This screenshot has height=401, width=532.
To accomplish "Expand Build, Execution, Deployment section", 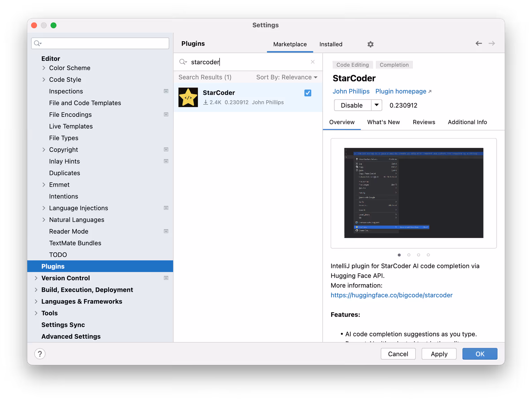I will pos(36,290).
